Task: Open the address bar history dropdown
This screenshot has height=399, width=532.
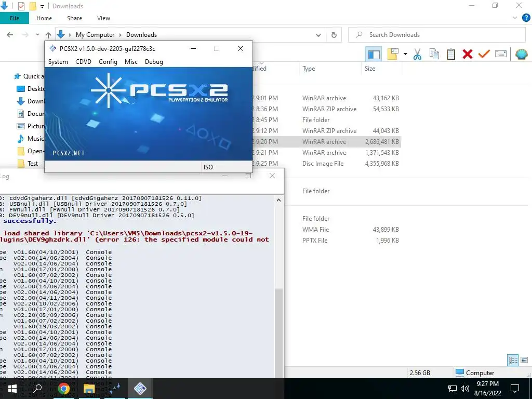Action: (x=318, y=35)
